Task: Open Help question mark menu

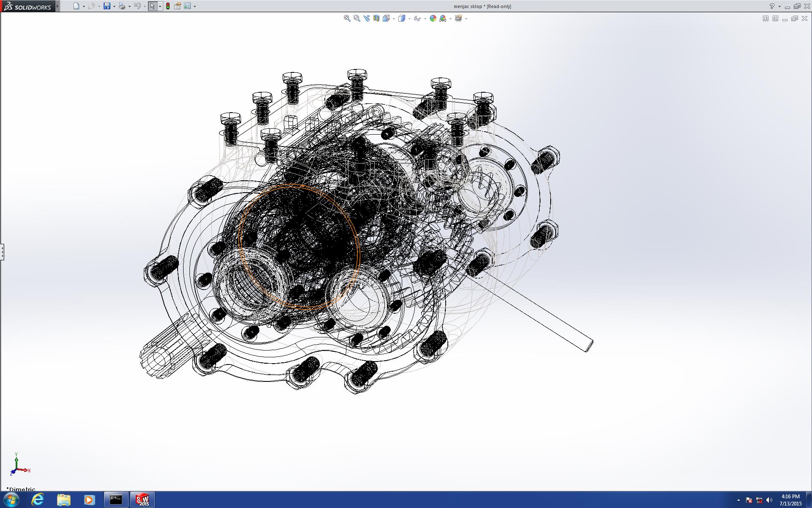Action: click(772, 6)
